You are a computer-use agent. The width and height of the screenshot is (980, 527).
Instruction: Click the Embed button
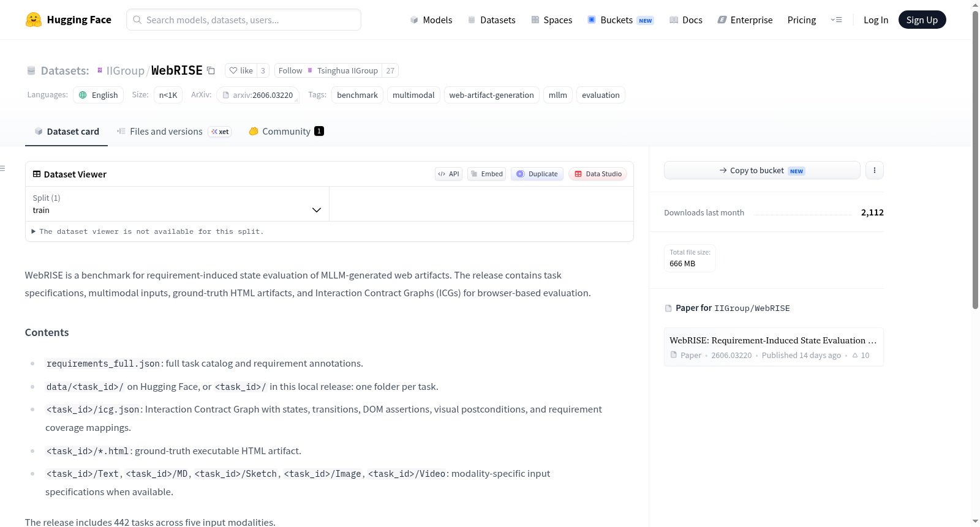pos(486,174)
